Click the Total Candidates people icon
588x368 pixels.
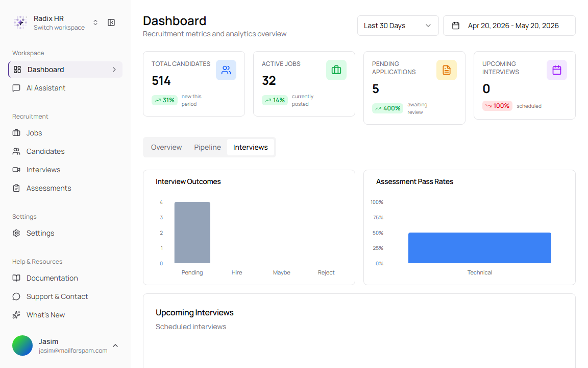click(226, 70)
